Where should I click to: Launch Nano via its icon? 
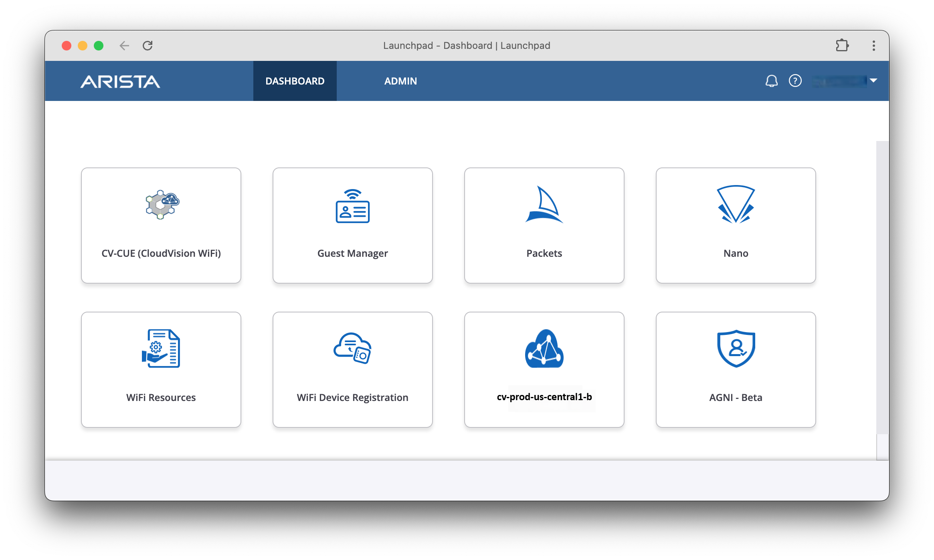[x=736, y=204]
